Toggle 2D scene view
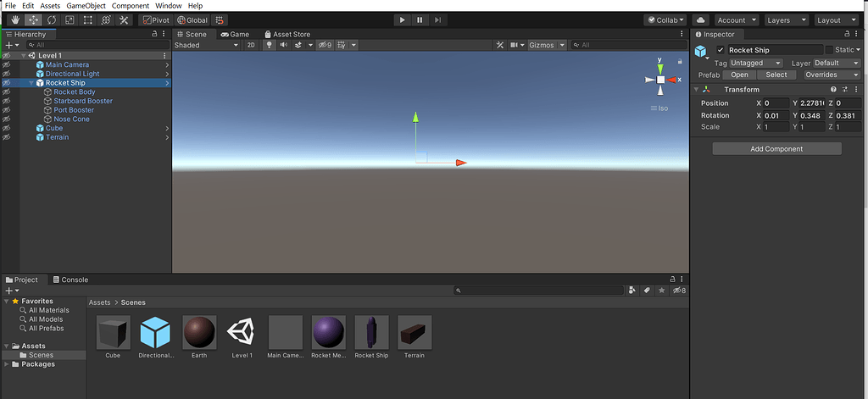868x399 pixels. point(251,45)
